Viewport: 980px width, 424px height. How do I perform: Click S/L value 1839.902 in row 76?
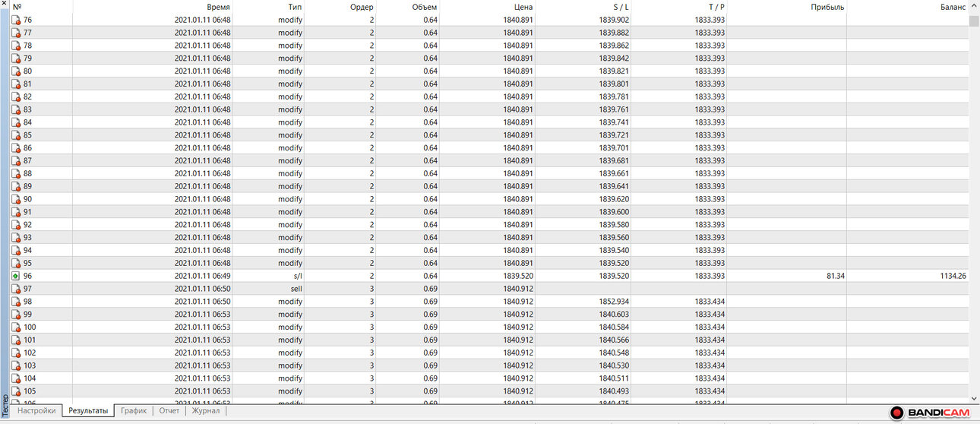(x=614, y=20)
